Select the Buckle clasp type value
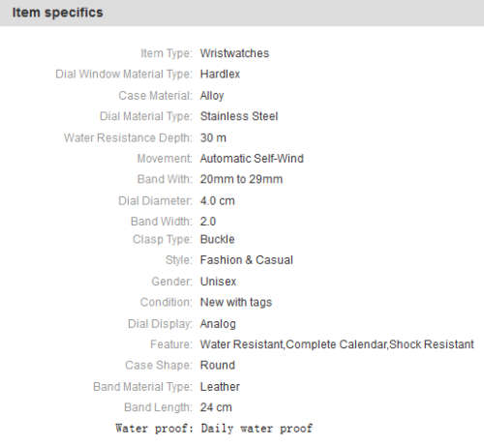The height and width of the screenshot is (448, 484). [x=217, y=239]
